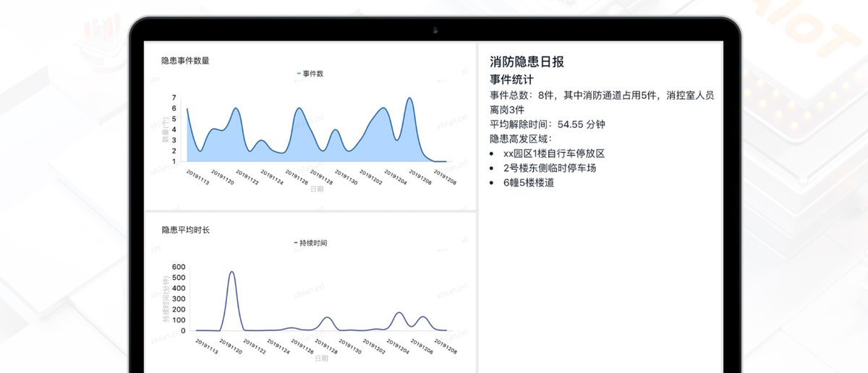The height and width of the screenshot is (373, 868).
Task: Select 20191113 date label under event count chart
Action: 197,178
